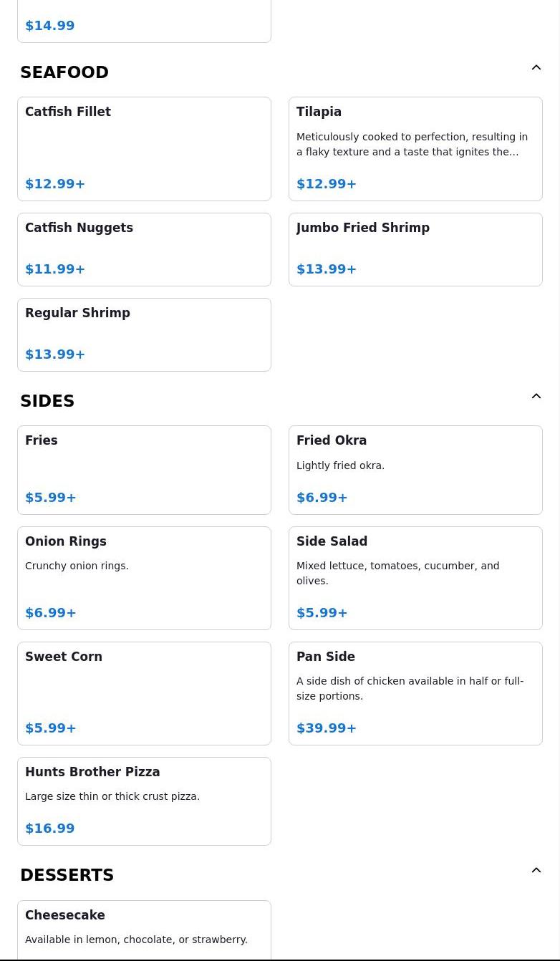Select the Tilapia menu card
560x961 pixels.
click(415, 149)
